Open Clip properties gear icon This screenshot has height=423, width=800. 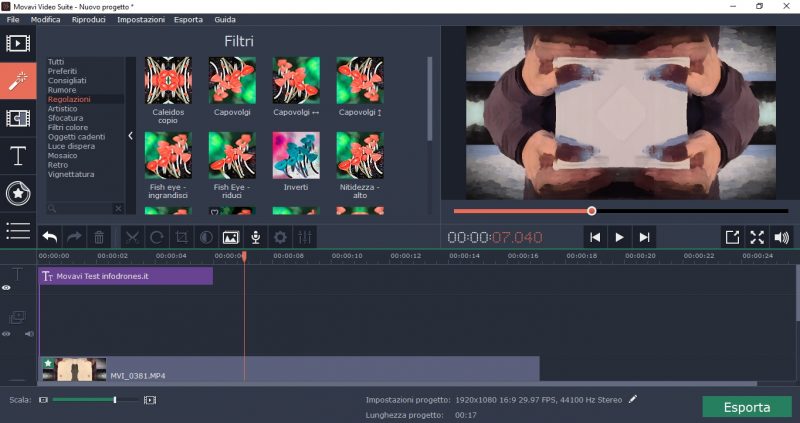(x=280, y=237)
